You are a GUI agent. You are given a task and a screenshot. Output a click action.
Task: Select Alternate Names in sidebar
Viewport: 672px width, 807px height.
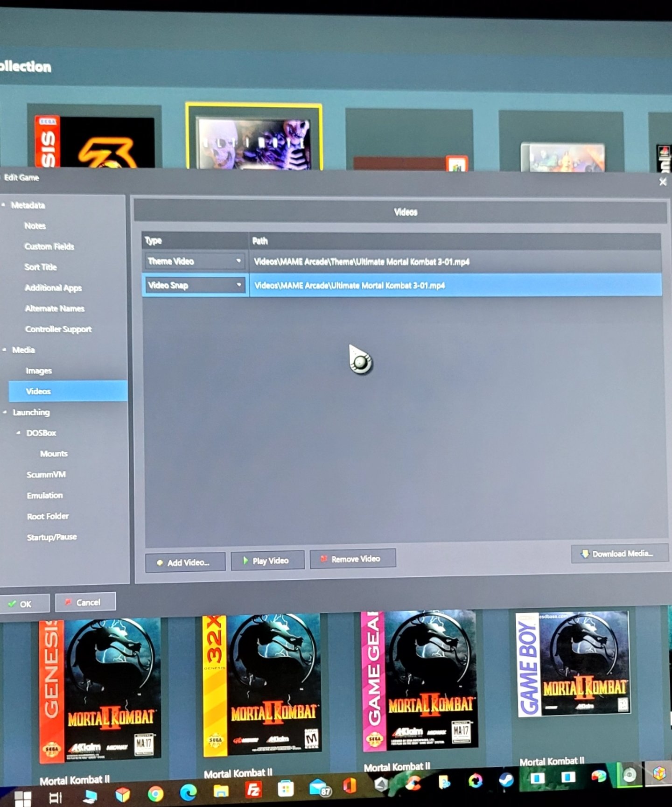click(55, 309)
